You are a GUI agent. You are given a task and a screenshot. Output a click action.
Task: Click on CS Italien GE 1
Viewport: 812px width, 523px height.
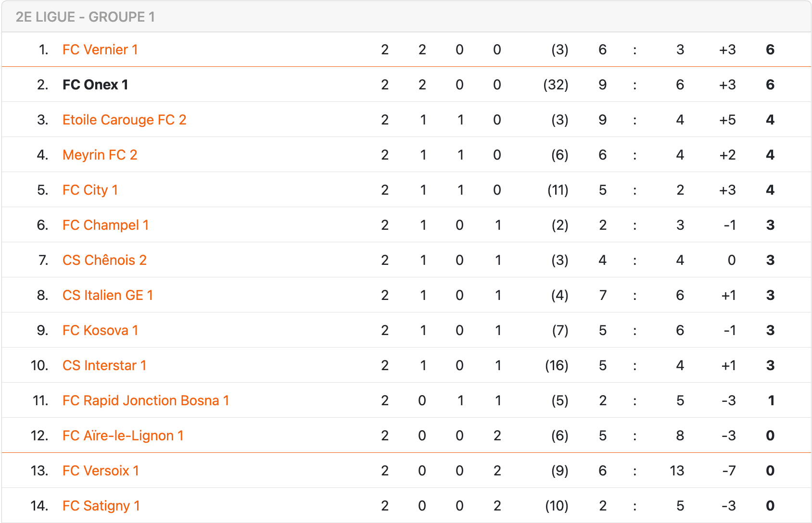point(108,295)
